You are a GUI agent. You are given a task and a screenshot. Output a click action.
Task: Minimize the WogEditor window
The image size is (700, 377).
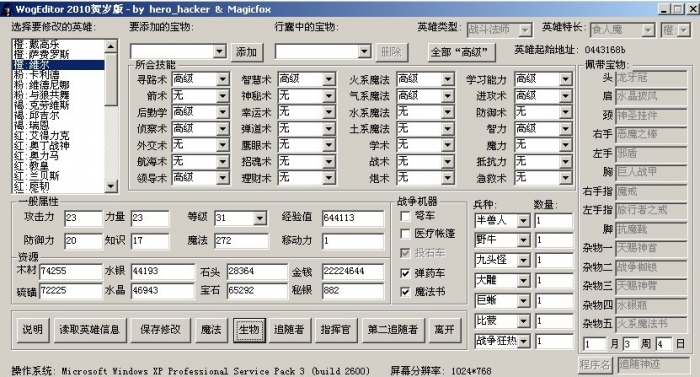coord(665,9)
